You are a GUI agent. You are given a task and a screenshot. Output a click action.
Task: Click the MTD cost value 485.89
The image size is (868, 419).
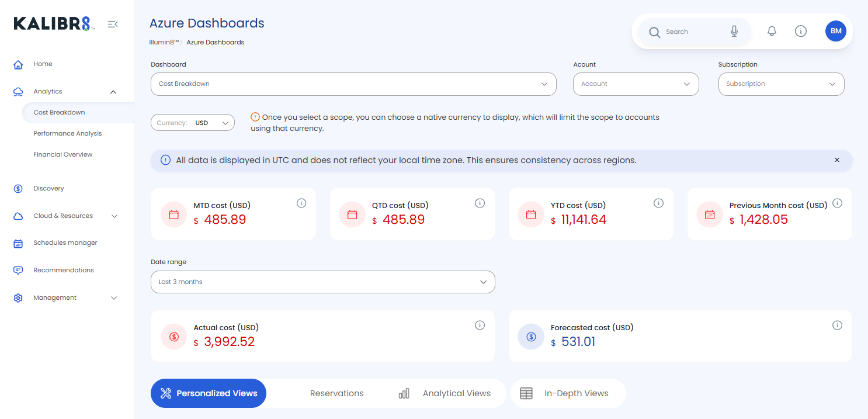pyautogui.click(x=225, y=220)
